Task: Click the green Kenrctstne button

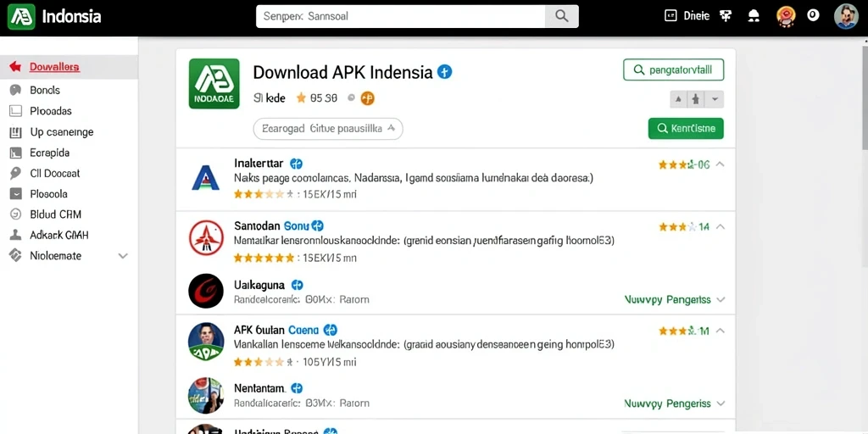Action: pos(686,129)
